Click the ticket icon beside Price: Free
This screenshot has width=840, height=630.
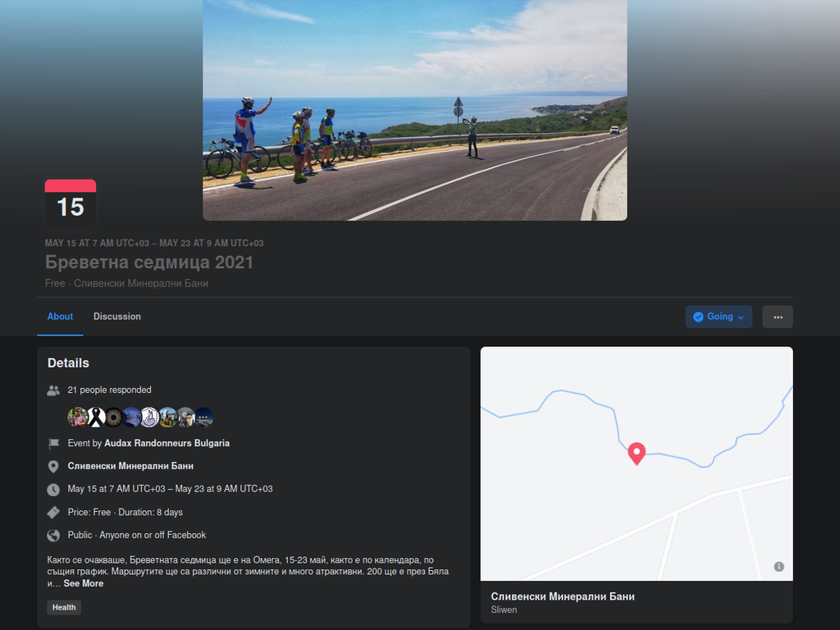tap(53, 513)
